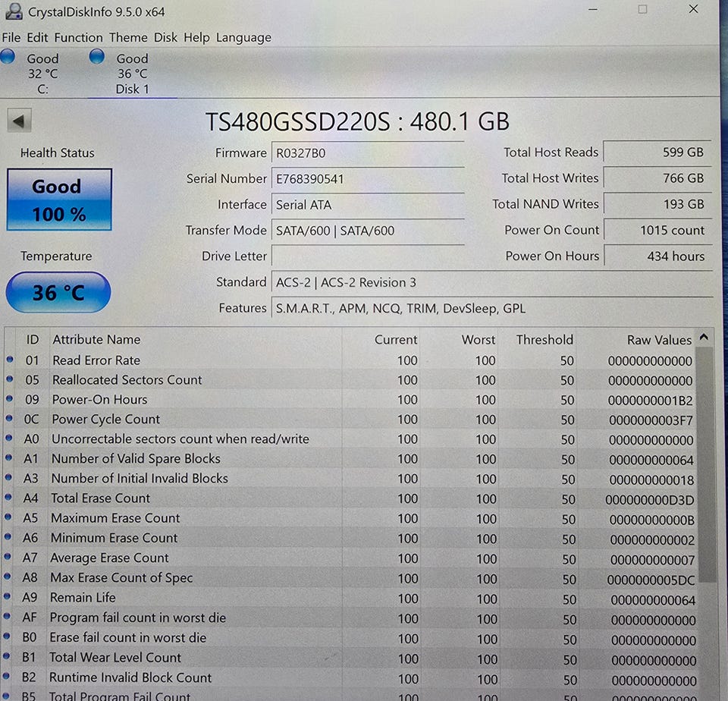This screenshot has width=728, height=701.
Task: Open the File menu
Action: tap(11, 37)
